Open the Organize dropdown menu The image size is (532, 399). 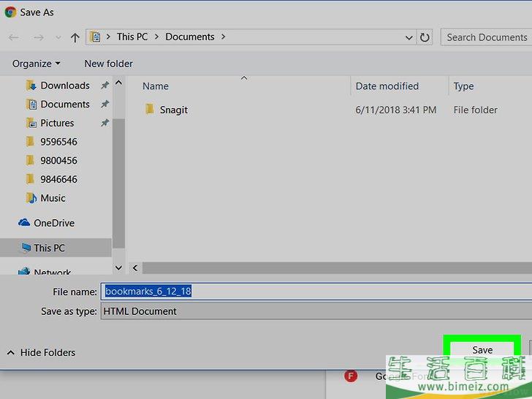point(36,64)
